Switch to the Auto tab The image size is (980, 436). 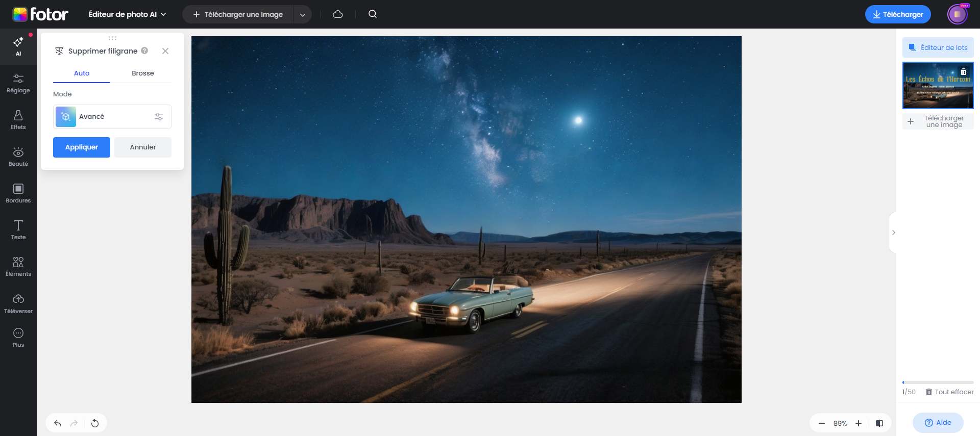[82, 73]
